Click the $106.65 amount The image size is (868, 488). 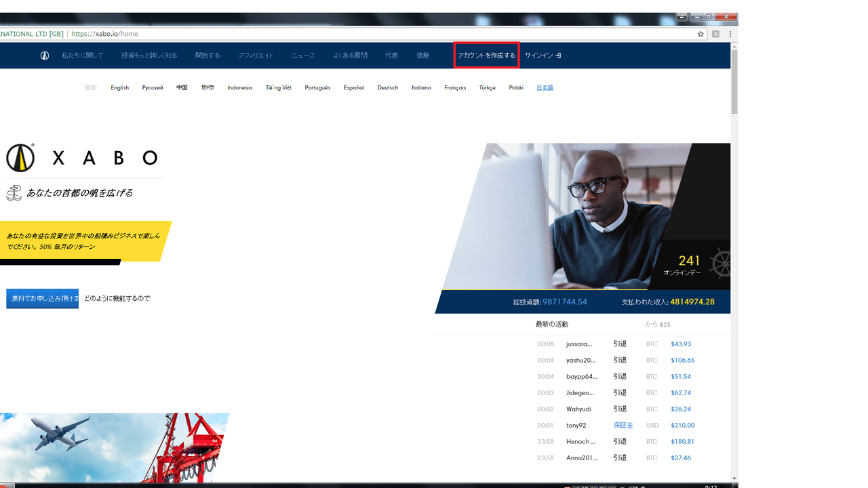(683, 361)
